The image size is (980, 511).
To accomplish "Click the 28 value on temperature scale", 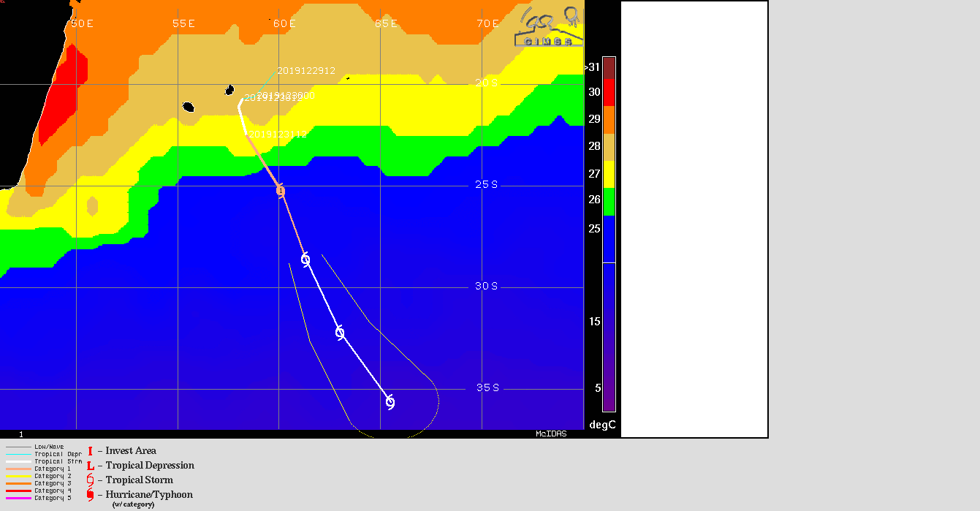I will 594,146.
